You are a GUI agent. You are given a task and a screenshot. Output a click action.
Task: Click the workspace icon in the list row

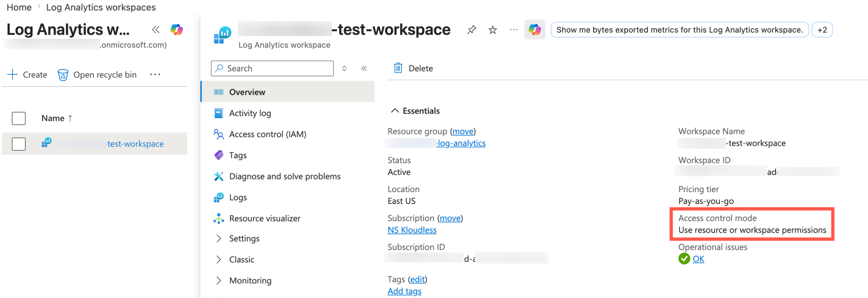point(47,143)
